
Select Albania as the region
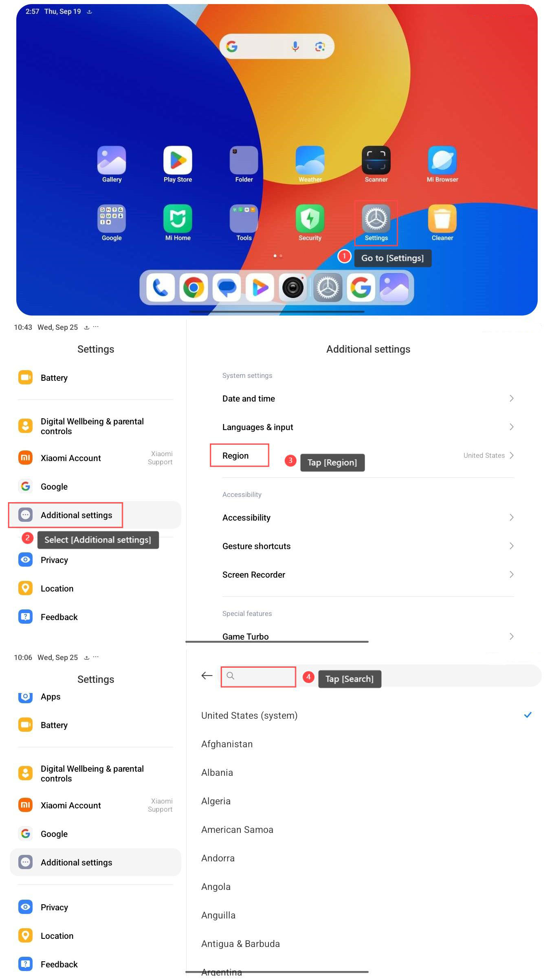coord(217,773)
